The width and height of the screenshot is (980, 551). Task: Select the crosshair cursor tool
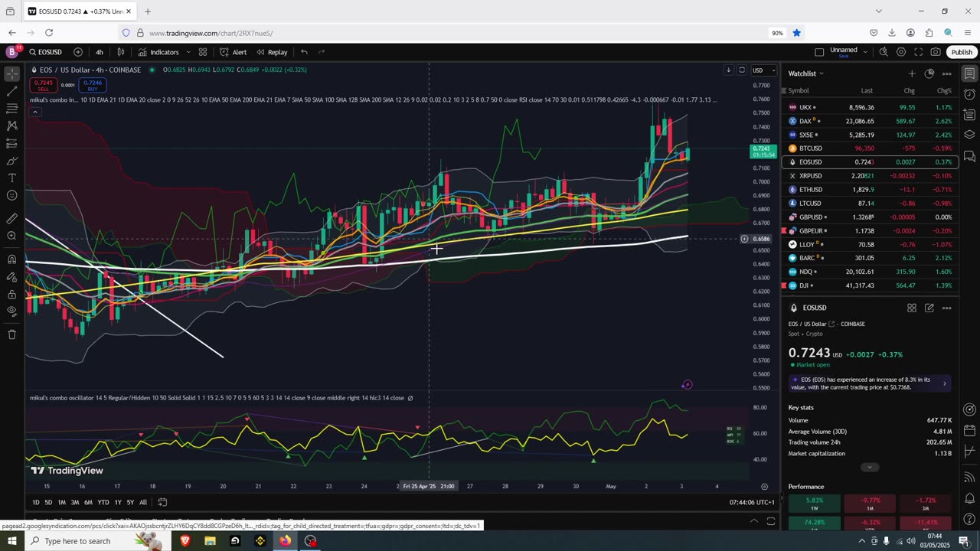pyautogui.click(x=11, y=74)
